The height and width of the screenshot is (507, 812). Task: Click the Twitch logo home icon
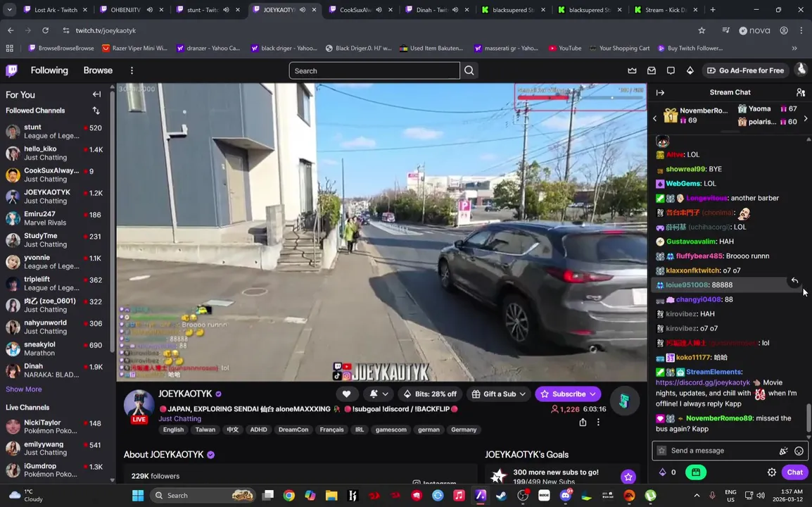(x=11, y=70)
